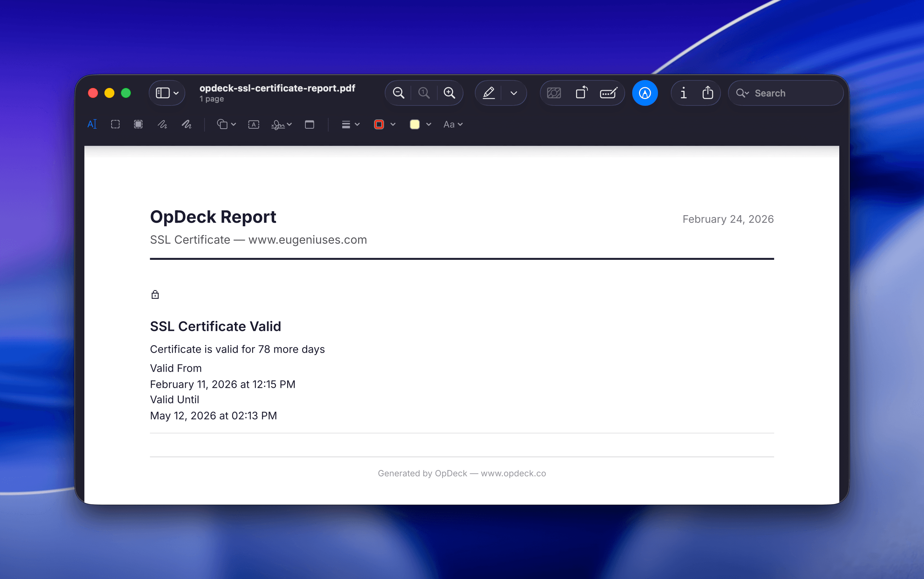The width and height of the screenshot is (924, 579).
Task: Open the Shapes dropdown
Action: (x=226, y=124)
